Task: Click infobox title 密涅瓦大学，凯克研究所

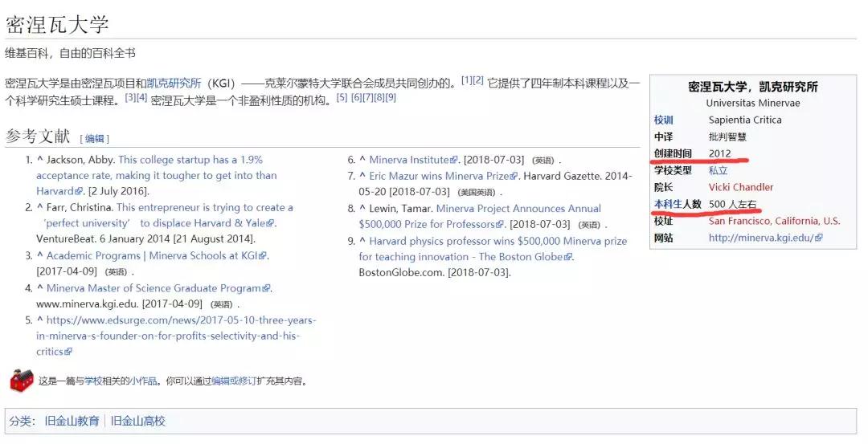Action: pos(753,87)
